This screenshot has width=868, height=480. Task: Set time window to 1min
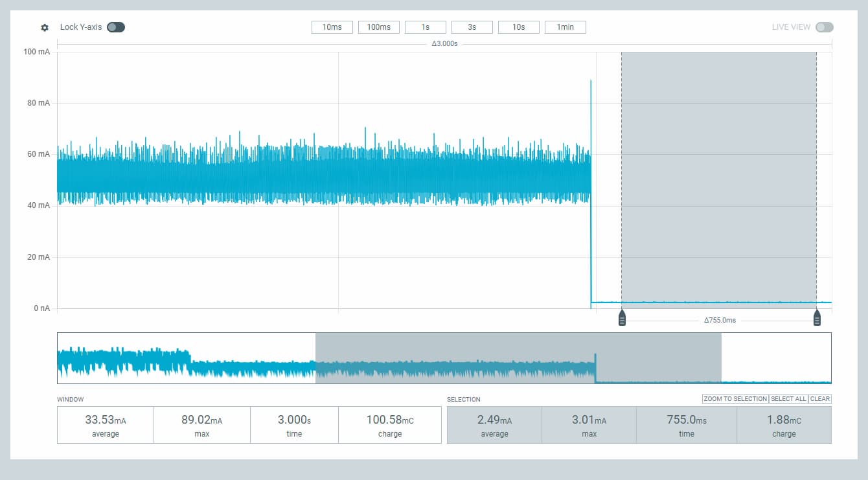pyautogui.click(x=565, y=27)
